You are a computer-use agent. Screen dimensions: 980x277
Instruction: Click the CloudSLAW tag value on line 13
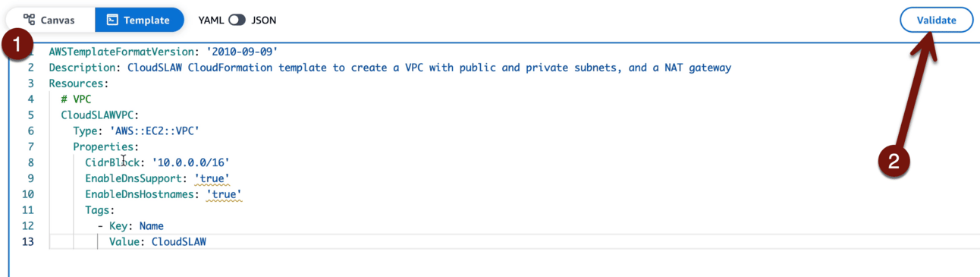178,242
